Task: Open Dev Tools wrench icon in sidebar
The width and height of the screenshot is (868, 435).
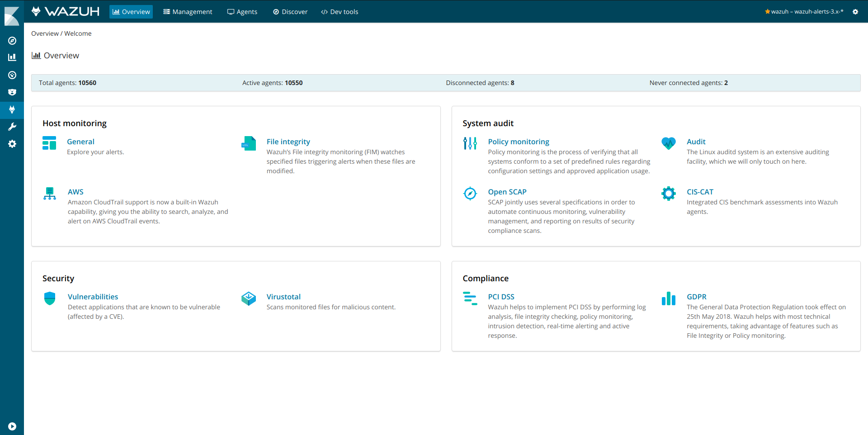Action: (x=12, y=127)
